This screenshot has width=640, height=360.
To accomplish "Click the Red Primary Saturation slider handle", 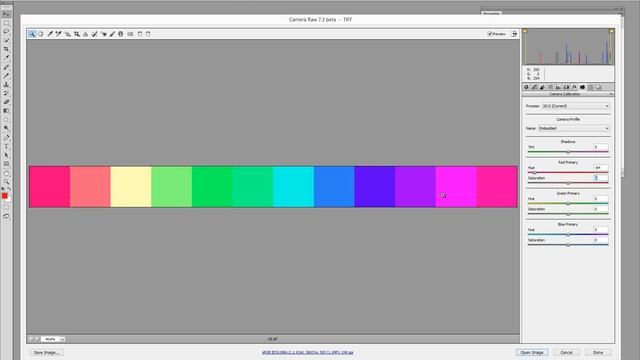I will 568,183.
